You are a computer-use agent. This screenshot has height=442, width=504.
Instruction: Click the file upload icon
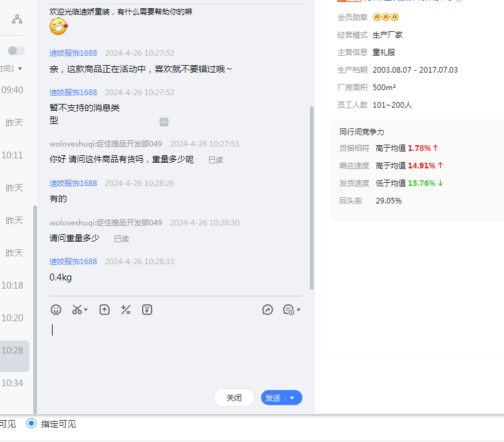(105, 309)
